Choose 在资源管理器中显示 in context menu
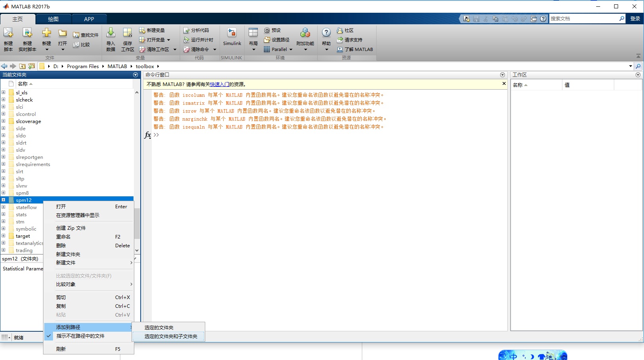Viewport: 644px width, 360px height. (x=88, y=215)
